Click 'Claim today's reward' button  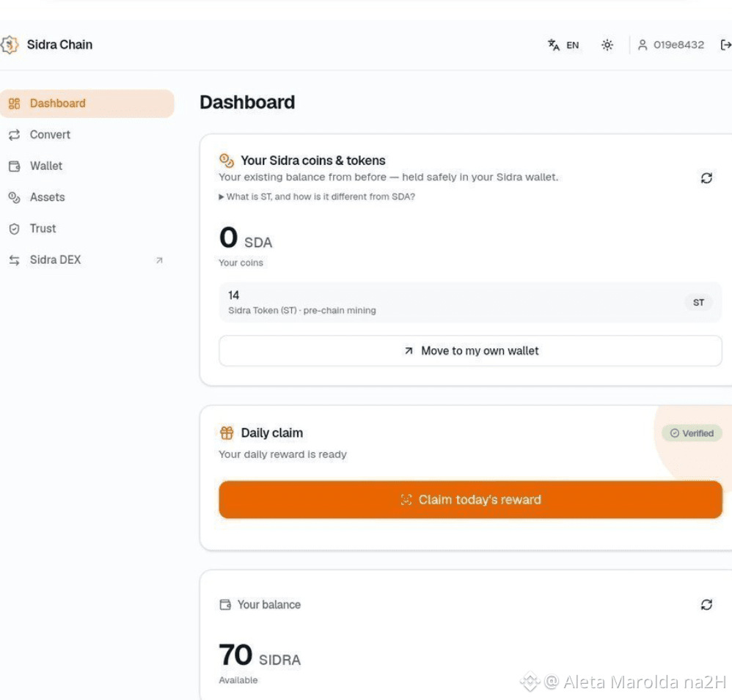(x=470, y=500)
